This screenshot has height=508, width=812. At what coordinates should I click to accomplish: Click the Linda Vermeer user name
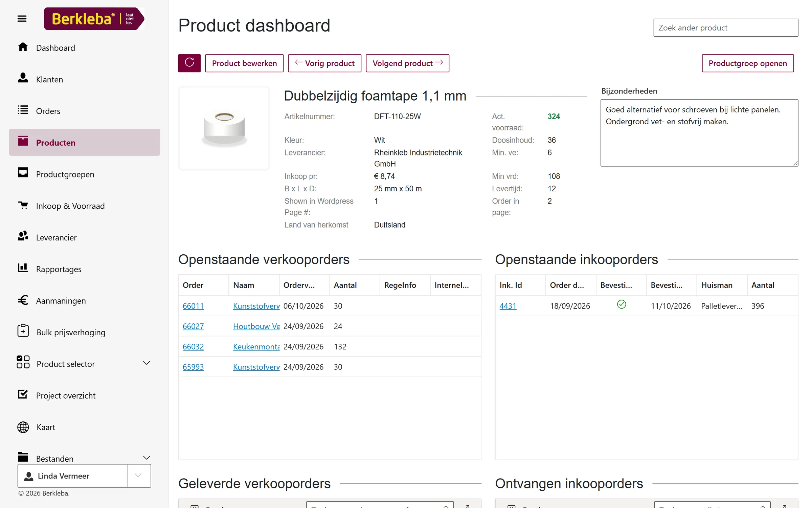pos(64,476)
